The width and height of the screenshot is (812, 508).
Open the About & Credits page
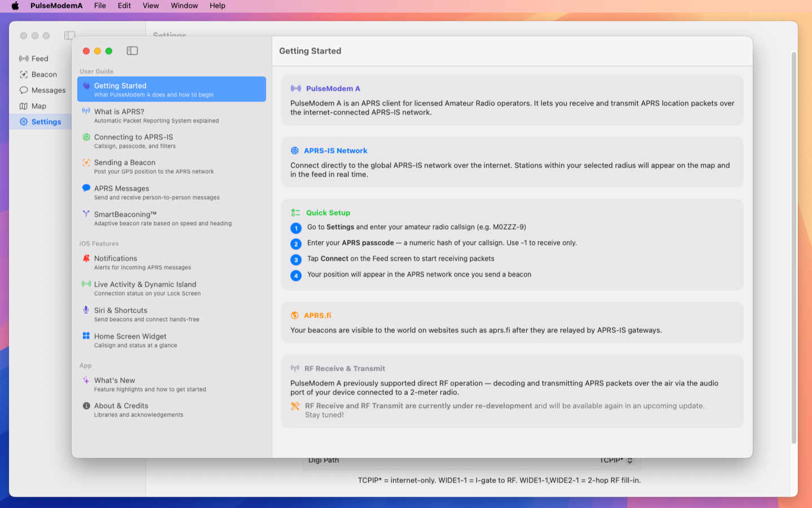tap(171, 409)
